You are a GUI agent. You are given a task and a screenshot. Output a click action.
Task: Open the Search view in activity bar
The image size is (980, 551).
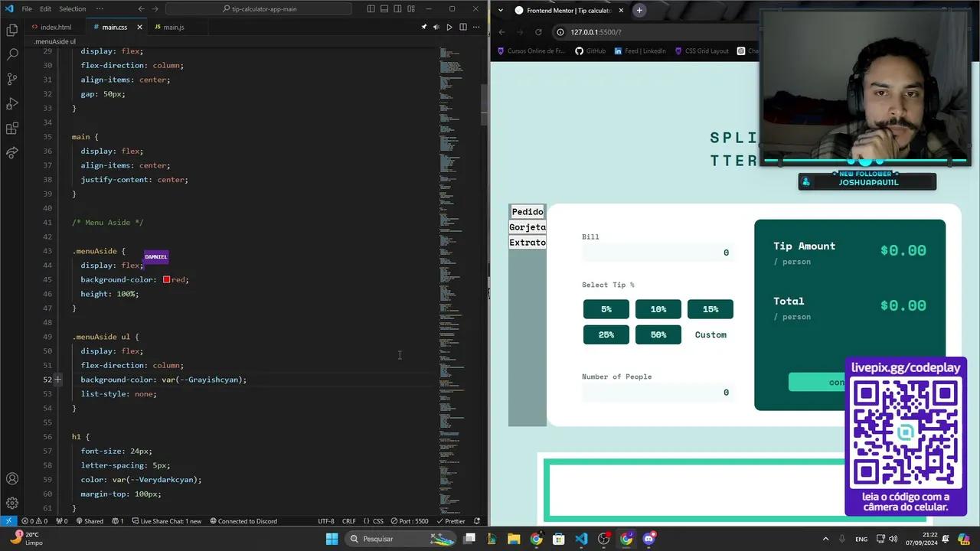coord(12,55)
